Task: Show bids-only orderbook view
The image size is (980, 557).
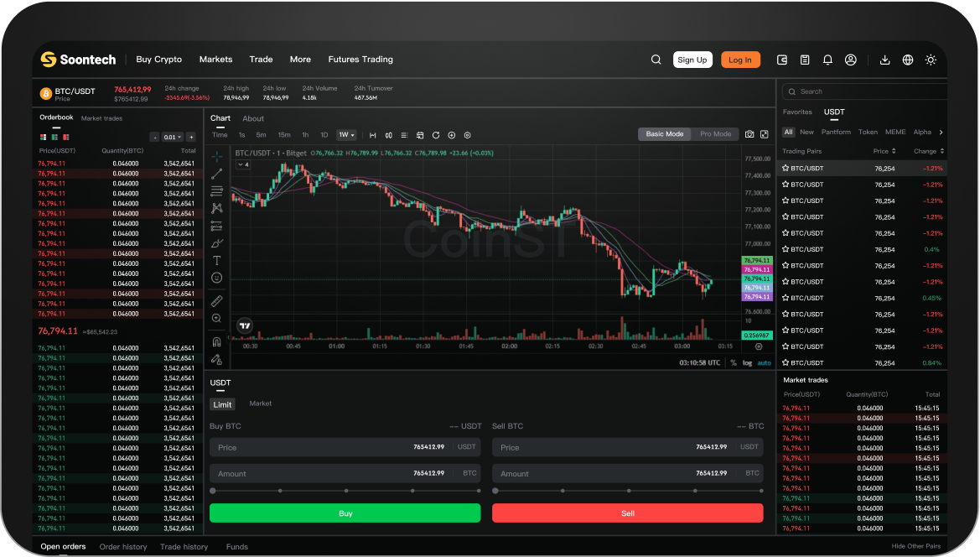Action: click(x=54, y=137)
